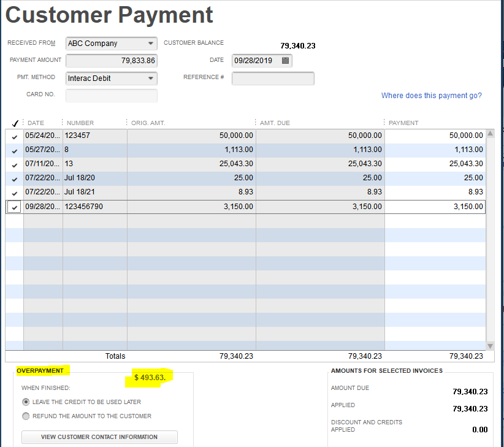This screenshot has width=504, height=447.
Task: Click the invoice list scroll down arrow
Action: [490, 346]
